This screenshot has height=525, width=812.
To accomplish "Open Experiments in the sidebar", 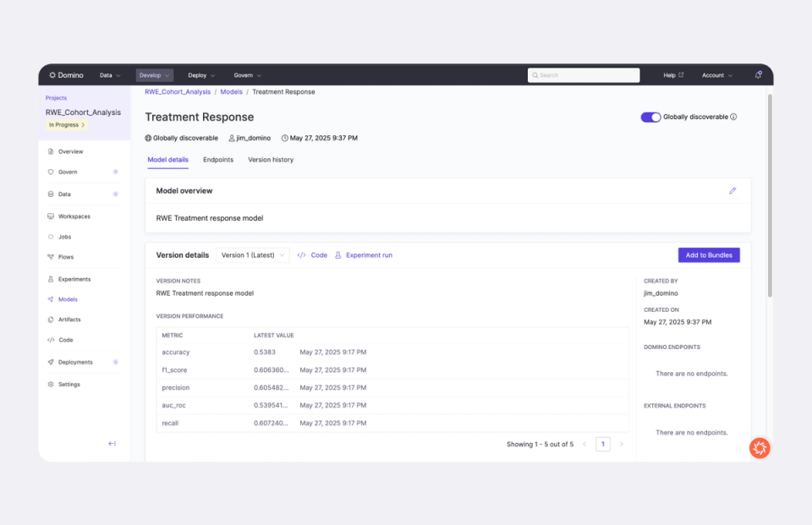I will [74, 279].
